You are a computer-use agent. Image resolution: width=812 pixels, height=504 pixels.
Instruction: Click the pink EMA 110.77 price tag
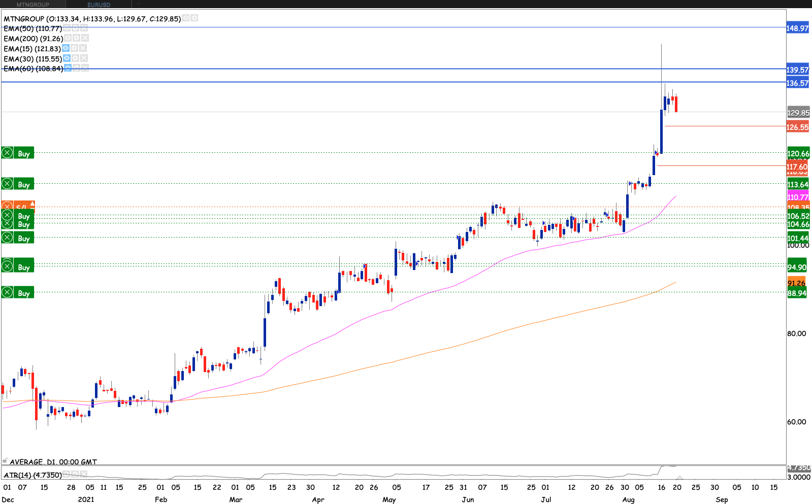coord(797,197)
